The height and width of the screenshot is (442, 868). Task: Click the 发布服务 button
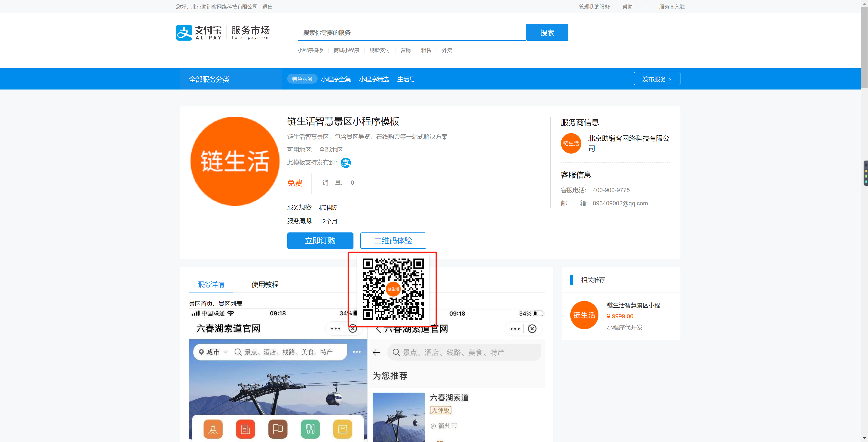tap(657, 79)
